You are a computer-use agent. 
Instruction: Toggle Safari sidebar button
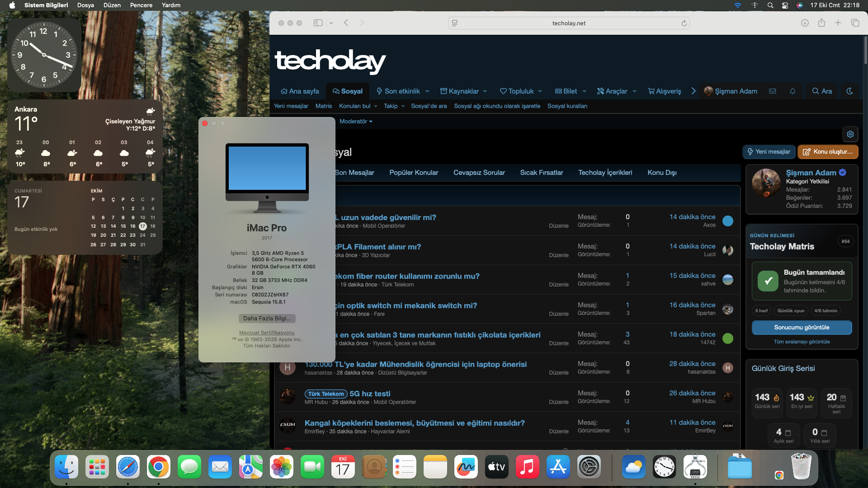(318, 23)
